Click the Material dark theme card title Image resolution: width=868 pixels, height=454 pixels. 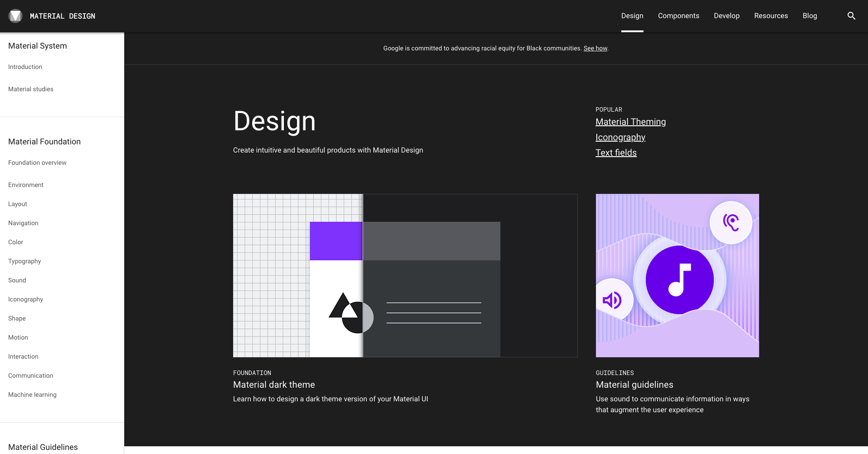tap(274, 385)
